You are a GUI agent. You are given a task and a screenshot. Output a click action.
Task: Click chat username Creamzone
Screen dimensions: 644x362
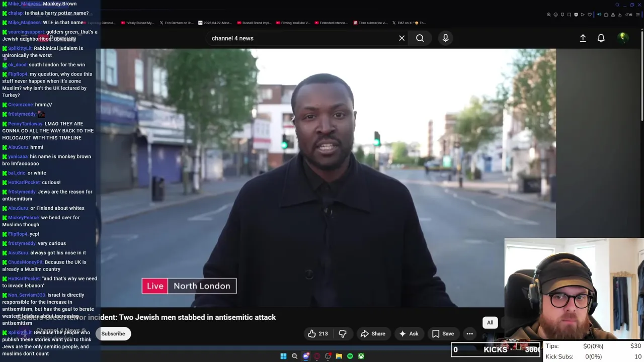(x=20, y=105)
